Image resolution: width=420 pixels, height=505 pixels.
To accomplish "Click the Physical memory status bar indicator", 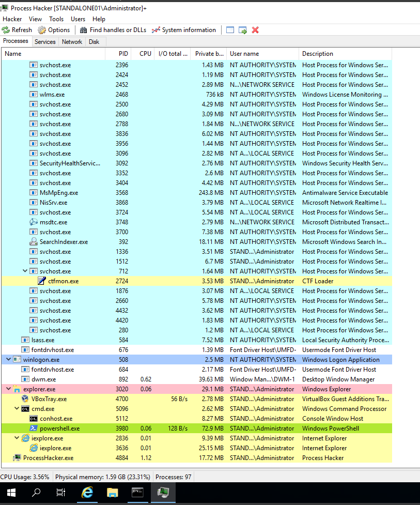I will (102, 477).
